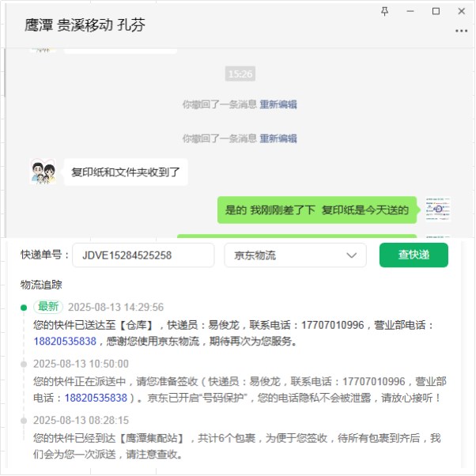Screen dimensions: 476x476
Task: Click the gray timeline dot for 08:28:15
Action: pos(24,421)
